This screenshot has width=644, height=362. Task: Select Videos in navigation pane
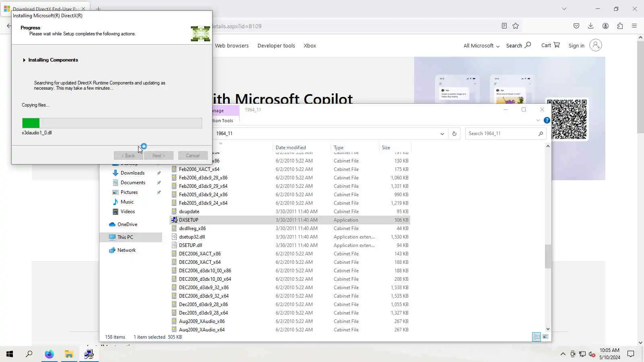pos(128,212)
